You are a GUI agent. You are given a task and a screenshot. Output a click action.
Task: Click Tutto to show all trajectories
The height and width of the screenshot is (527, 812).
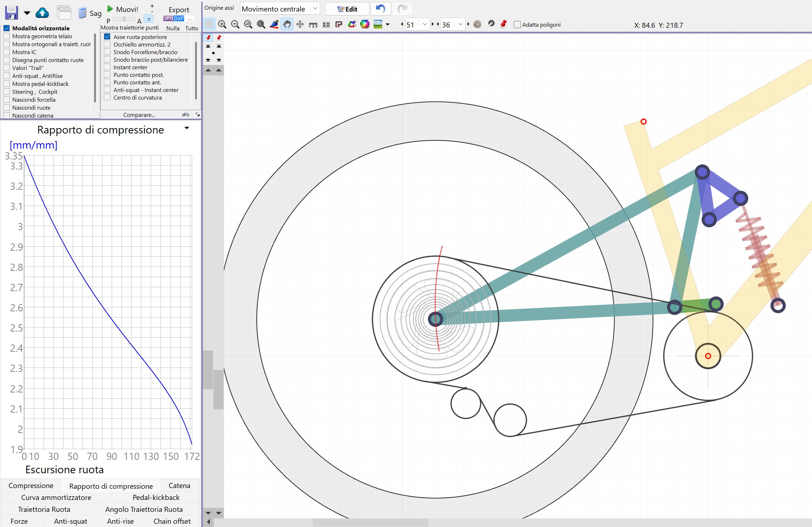pyautogui.click(x=192, y=28)
